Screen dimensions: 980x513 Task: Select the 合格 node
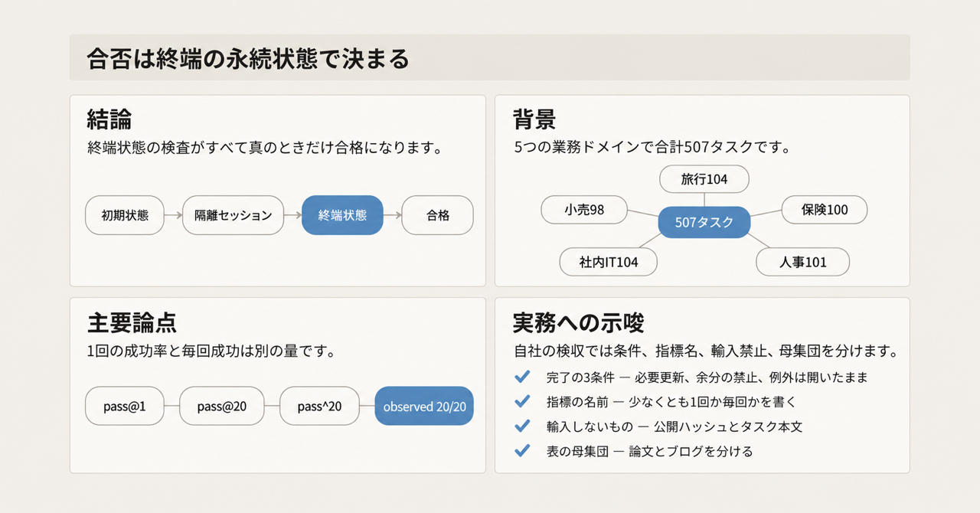[438, 215]
